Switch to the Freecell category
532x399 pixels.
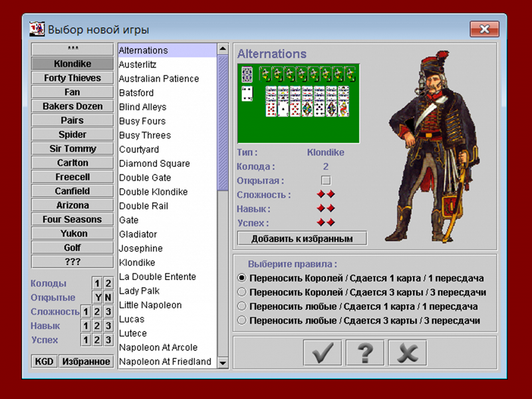[72, 177]
